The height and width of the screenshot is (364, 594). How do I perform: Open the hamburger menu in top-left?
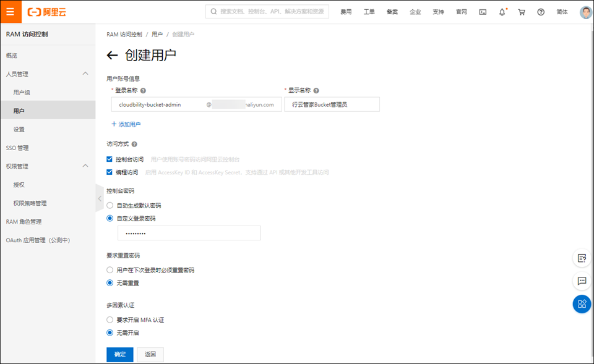(10, 12)
